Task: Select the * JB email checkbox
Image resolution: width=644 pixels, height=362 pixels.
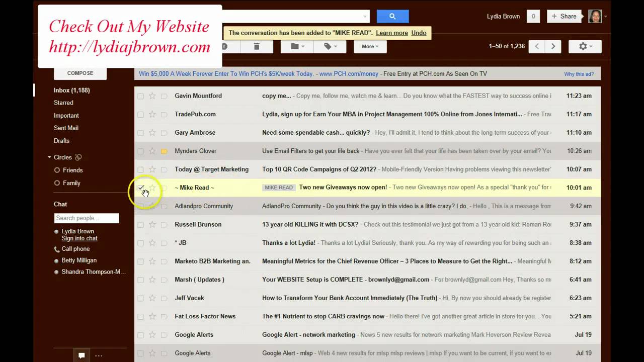Action: (140, 243)
